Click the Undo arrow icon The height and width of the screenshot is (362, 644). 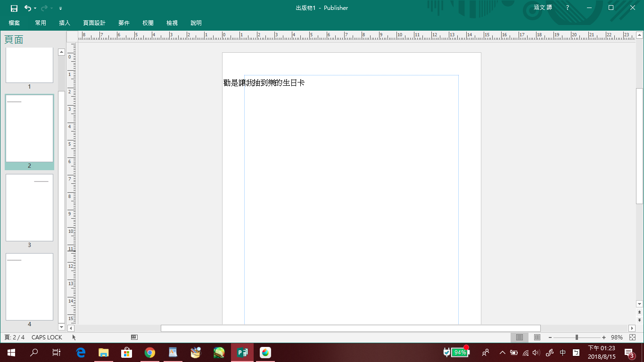(x=28, y=8)
